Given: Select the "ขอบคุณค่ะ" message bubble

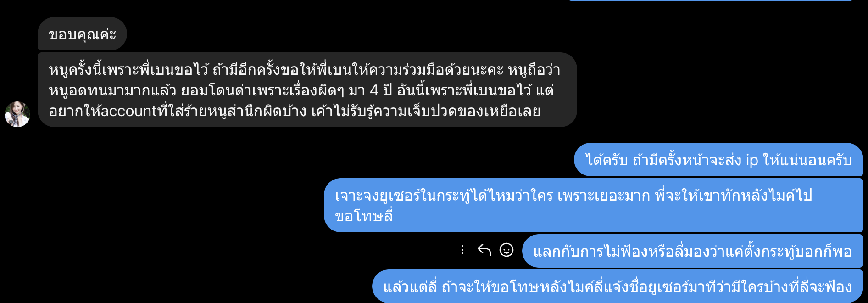Looking at the screenshot, I should tap(82, 34).
